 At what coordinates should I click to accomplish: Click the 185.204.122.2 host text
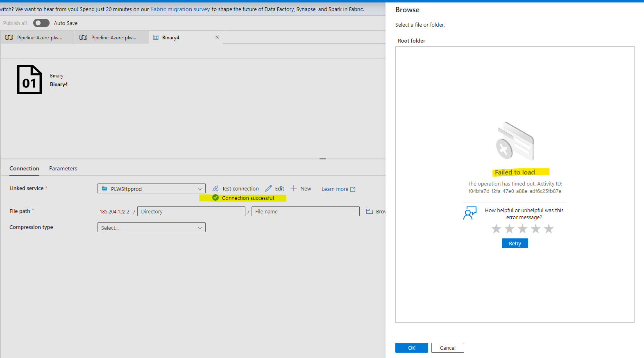coord(114,212)
